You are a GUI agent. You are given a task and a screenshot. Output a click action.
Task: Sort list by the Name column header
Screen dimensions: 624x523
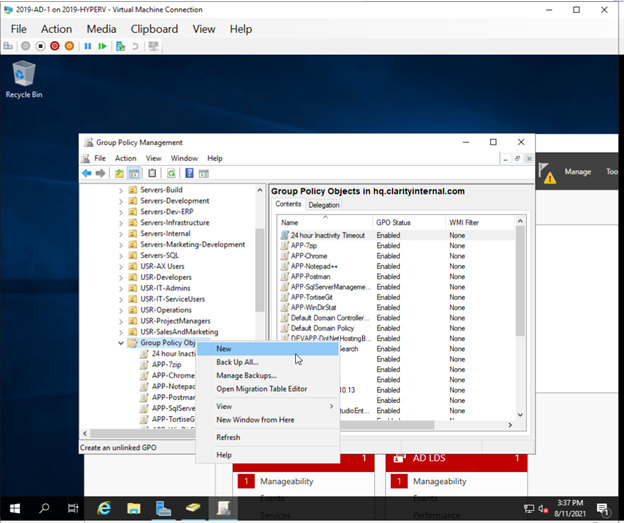(x=326, y=222)
